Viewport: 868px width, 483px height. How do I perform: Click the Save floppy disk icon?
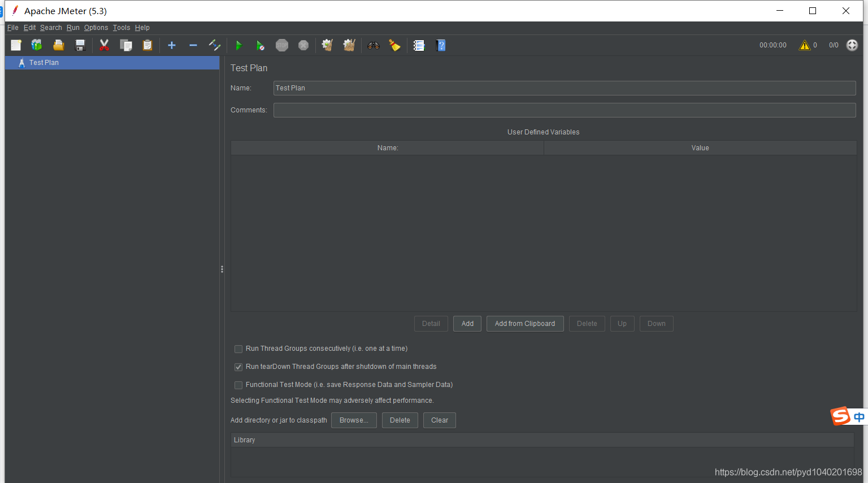(80, 45)
